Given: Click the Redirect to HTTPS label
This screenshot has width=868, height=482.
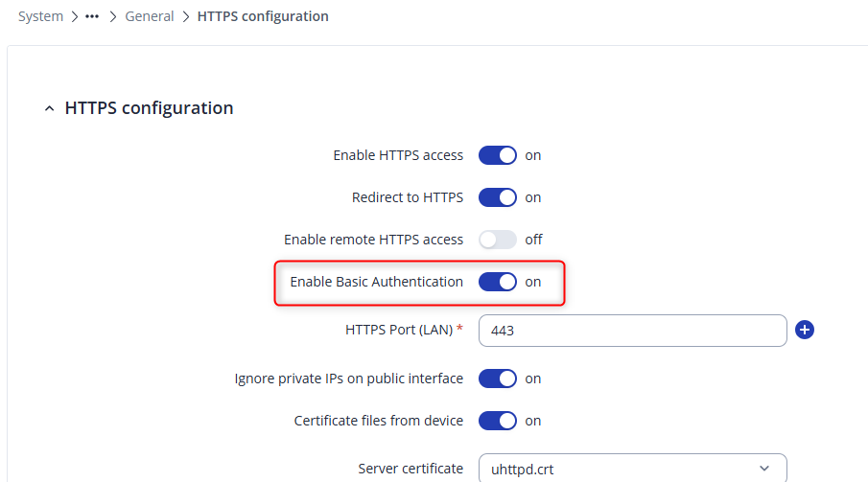Looking at the screenshot, I should (x=408, y=197).
